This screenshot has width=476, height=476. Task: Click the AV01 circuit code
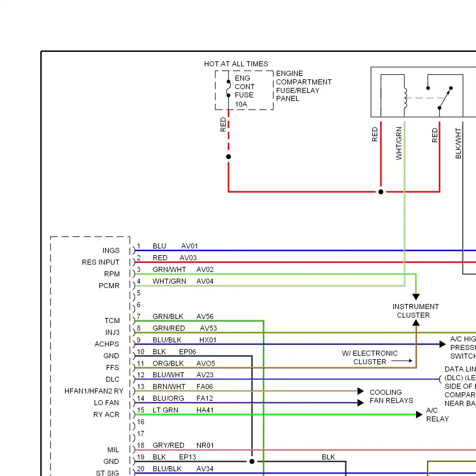[x=189, y=246]
